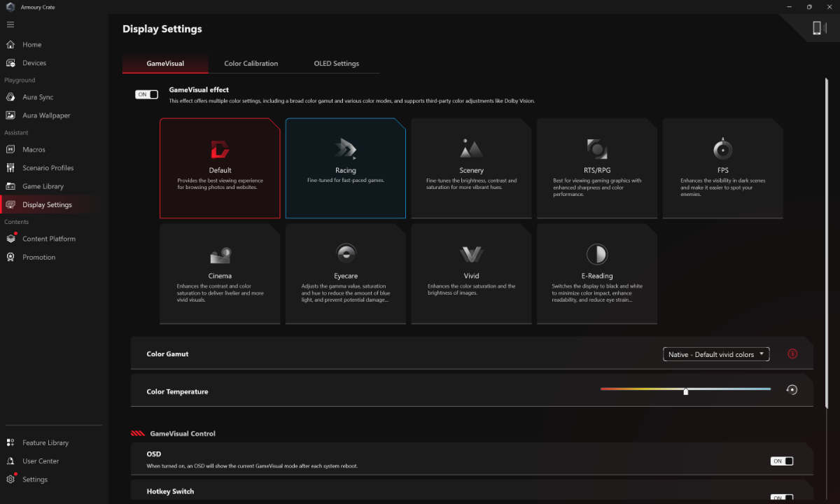This screenshot has width=840, height=504.
Task: Click the Macros label in sidebar
Action: click(34, 150)
